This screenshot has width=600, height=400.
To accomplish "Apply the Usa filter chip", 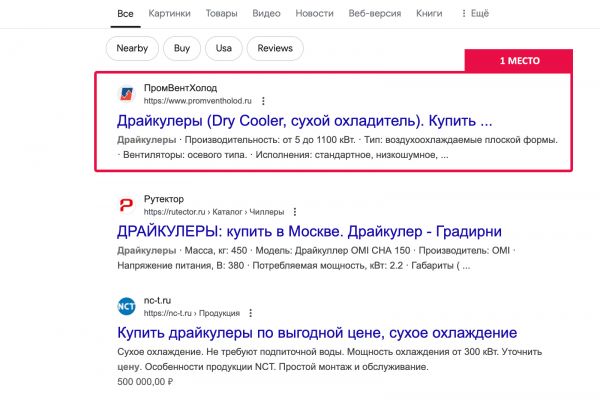I will pos(223,48).
